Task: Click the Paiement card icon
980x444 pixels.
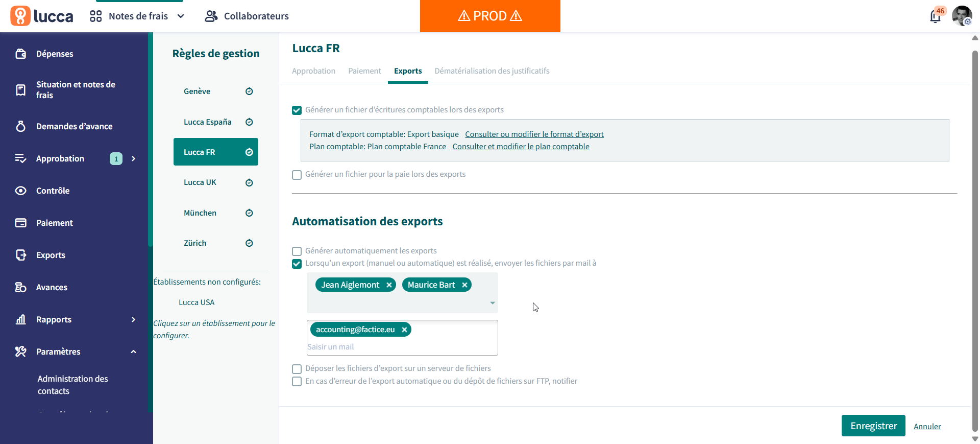Action: click(21, 223)
